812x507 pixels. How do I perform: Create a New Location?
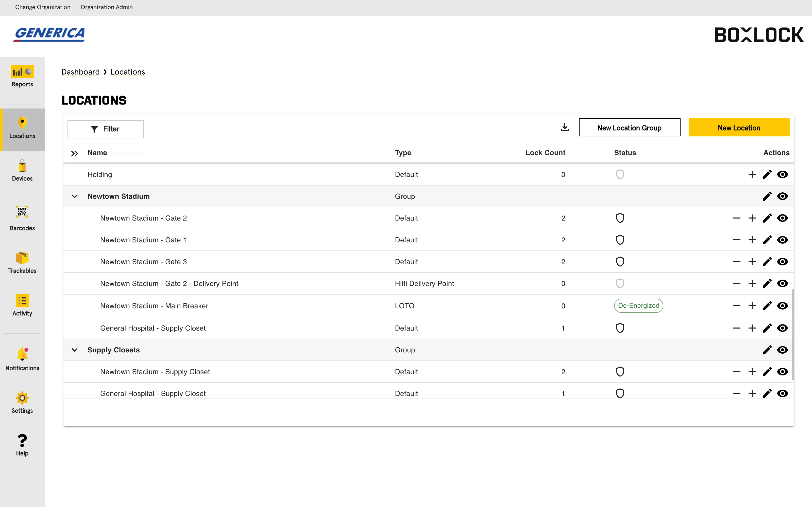[x=739, y=128]
